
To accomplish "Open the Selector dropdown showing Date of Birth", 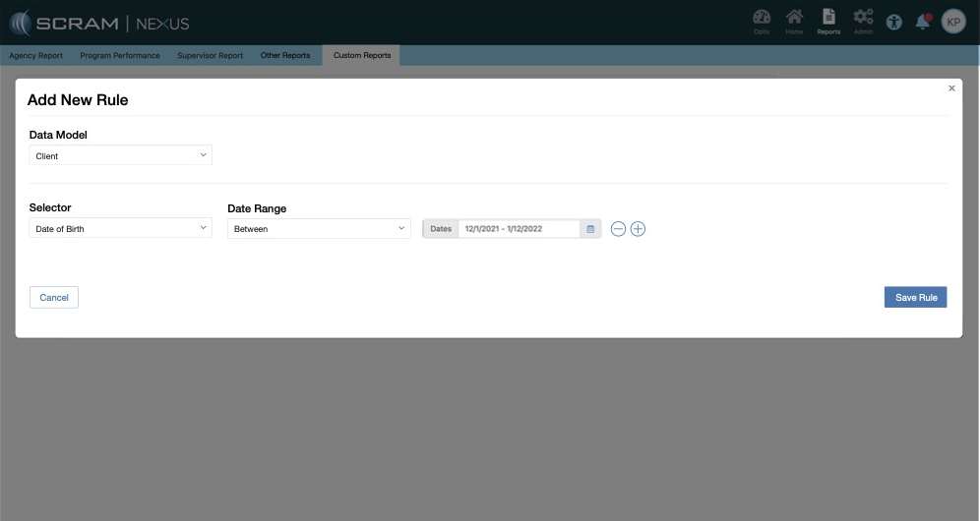I will click(121, 228).
